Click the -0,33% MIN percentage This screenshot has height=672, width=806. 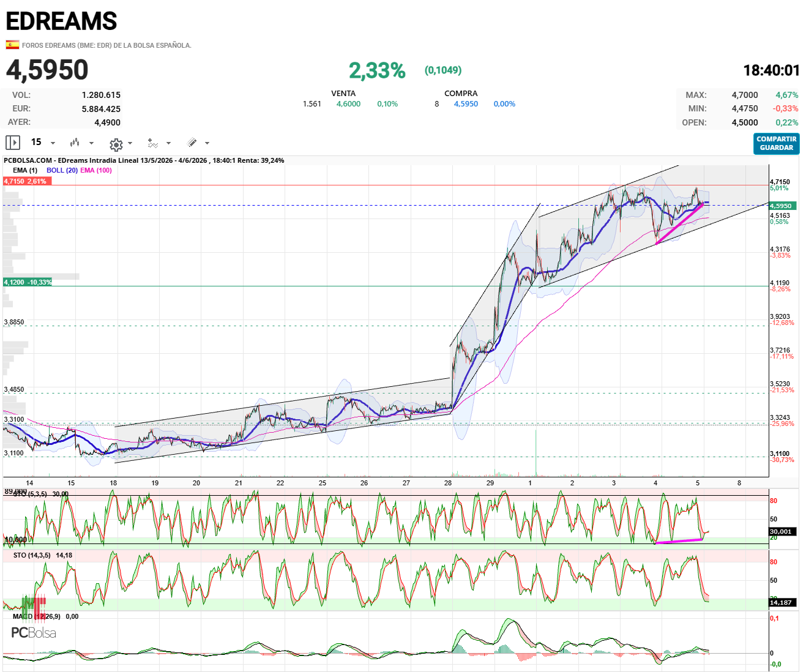(785, 108)
